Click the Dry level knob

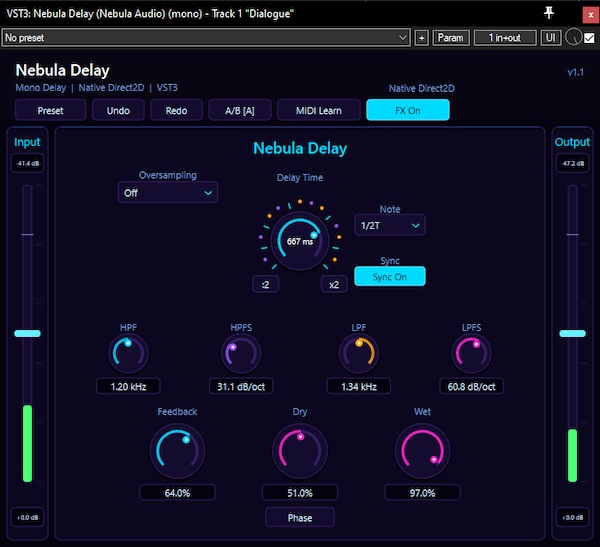point(300,451)
